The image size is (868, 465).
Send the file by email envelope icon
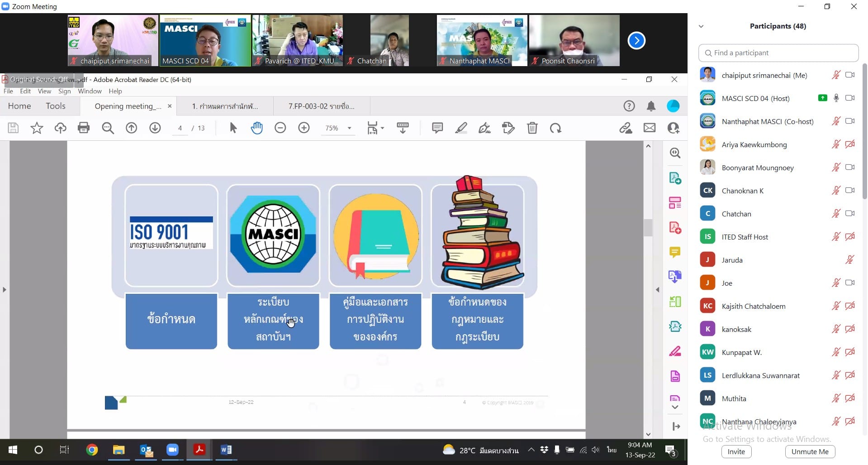pos(650,128)
